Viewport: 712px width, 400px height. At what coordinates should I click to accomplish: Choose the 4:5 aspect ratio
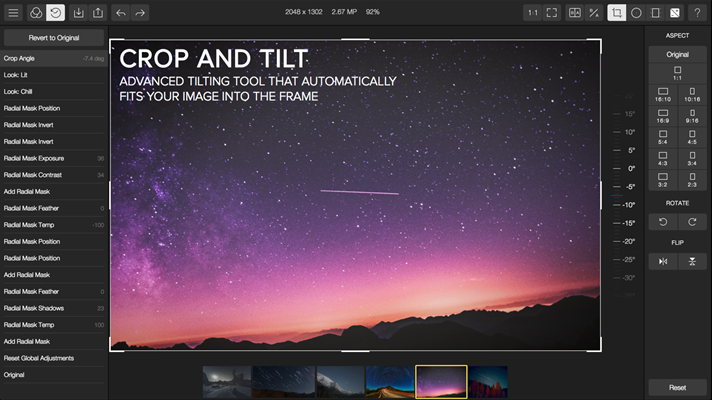692,137
